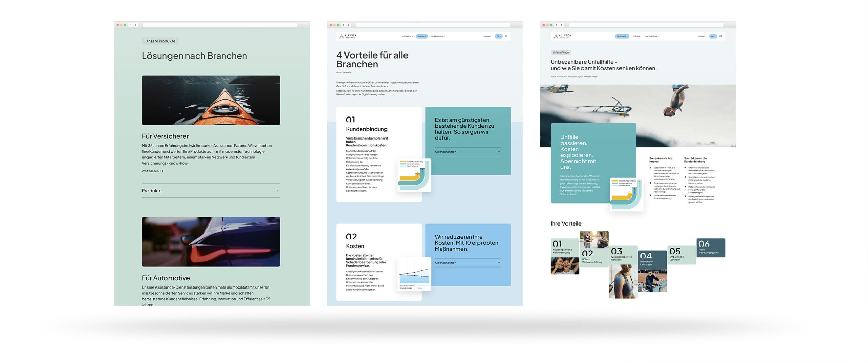Expand Alle Maßnahmen in the Kundenbindung teal card
868x363 pixels.
(x=499, y=152)
